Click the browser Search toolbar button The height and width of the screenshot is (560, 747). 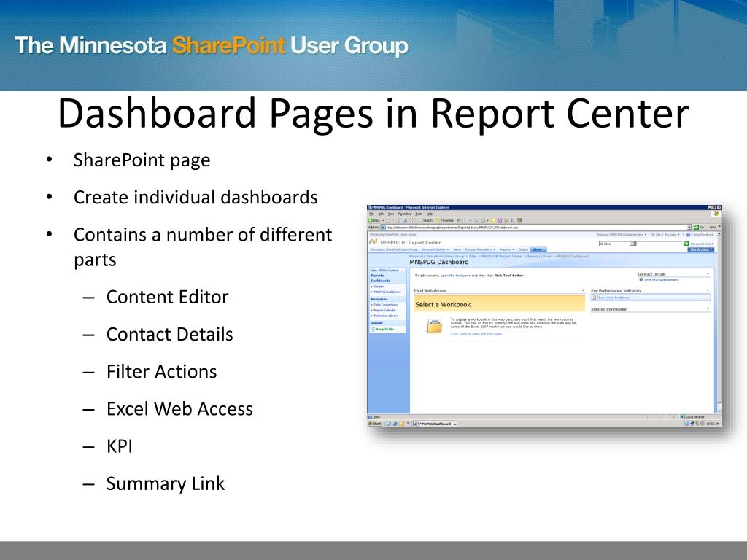tap(425, 220)
